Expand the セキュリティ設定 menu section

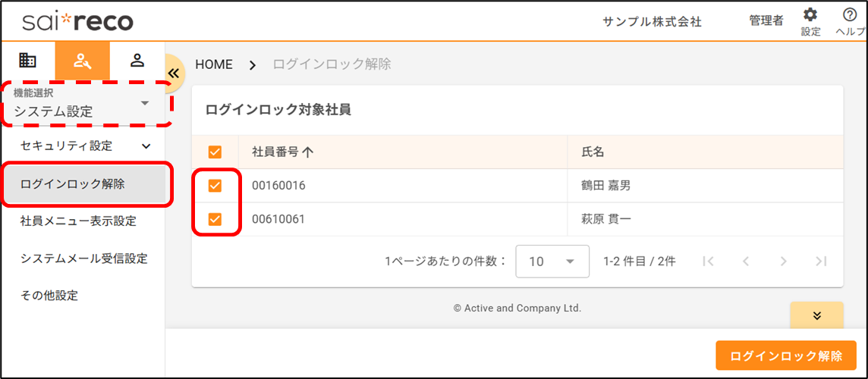point(85,146)
